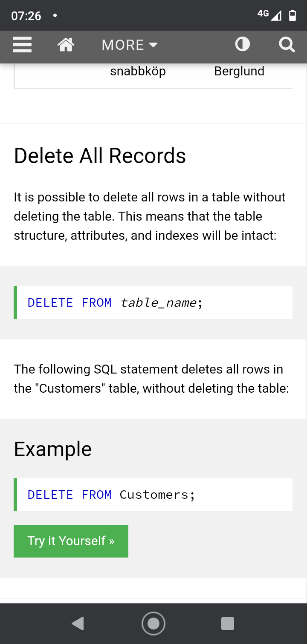
Task: Click the Berglund table cell
Action: pyautogui.click(x=239, y=71)
